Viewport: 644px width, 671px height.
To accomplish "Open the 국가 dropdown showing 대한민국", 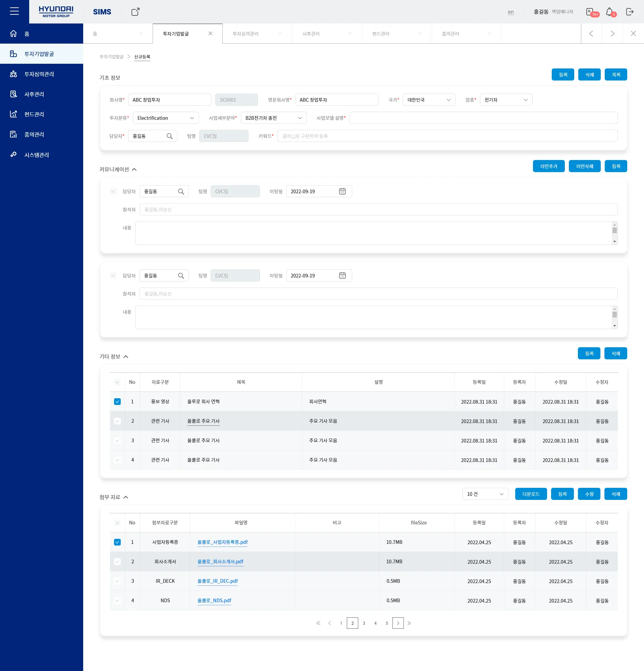I will (429, 100).
